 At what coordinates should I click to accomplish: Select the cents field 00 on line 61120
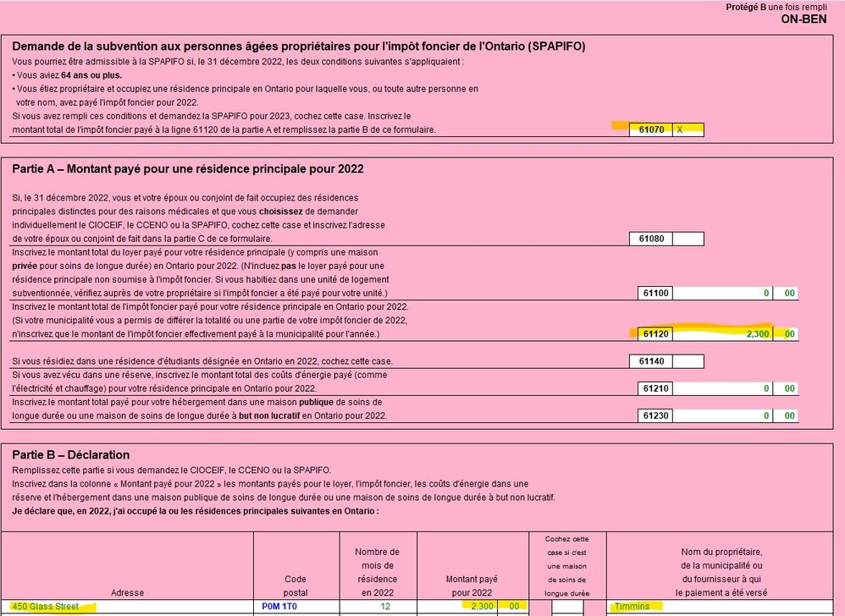pos(786,334)
